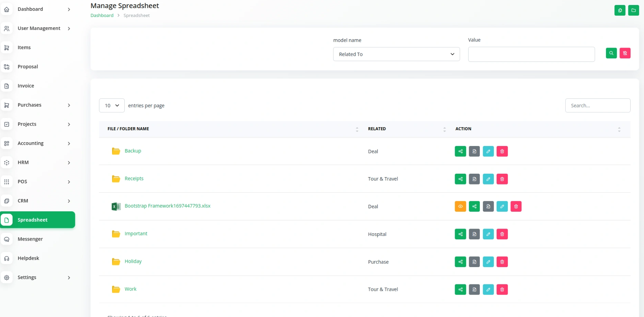Share the Bootstrap Framework xlsx file
The width and height of the screenshot is (644, 317).
pyautogui.click(x=474, y=207)
